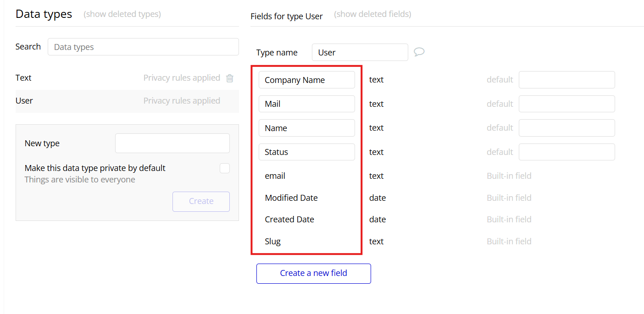Click 'Create a new field' button
The width and height of the screenshot is (644, 314).
coord(313,273)
